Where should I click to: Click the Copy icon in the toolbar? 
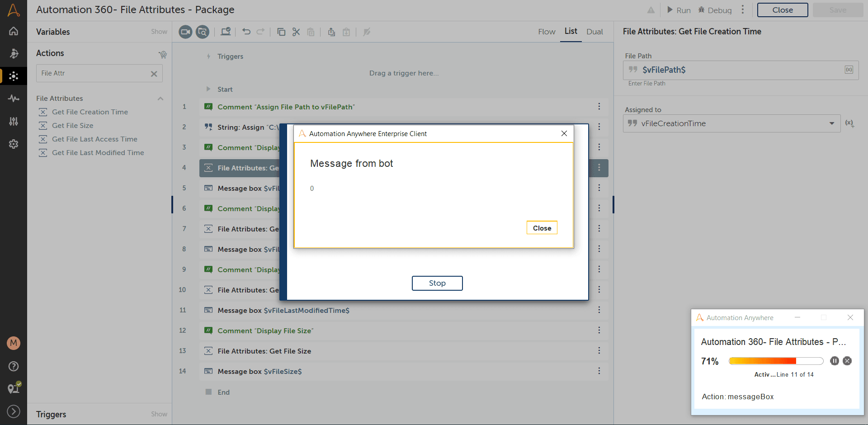pos(281,32)
